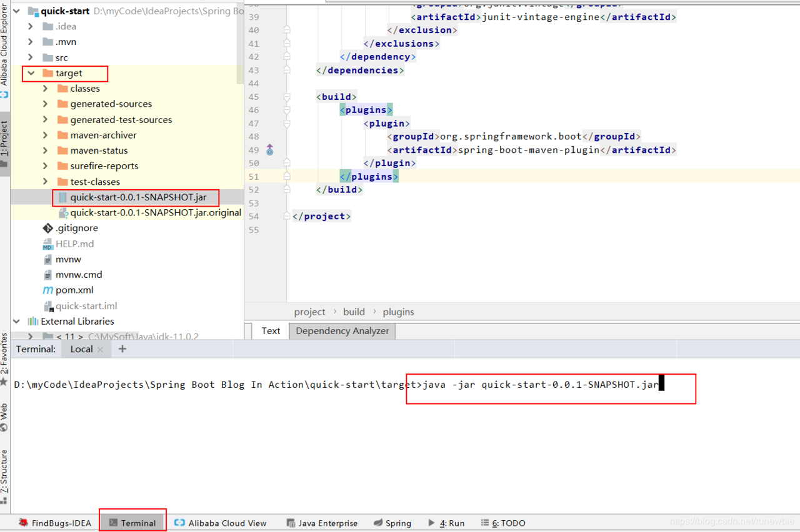The height and width of the screenshot is (532, 800).
Task: Collapse the target folder
Action: (x=31, y=73)
